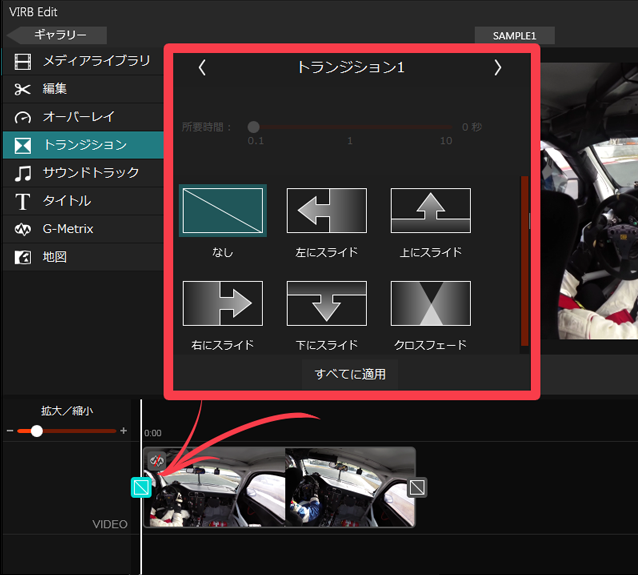
Task: Select the なし (none) transition option
Action: pos(223,210)
